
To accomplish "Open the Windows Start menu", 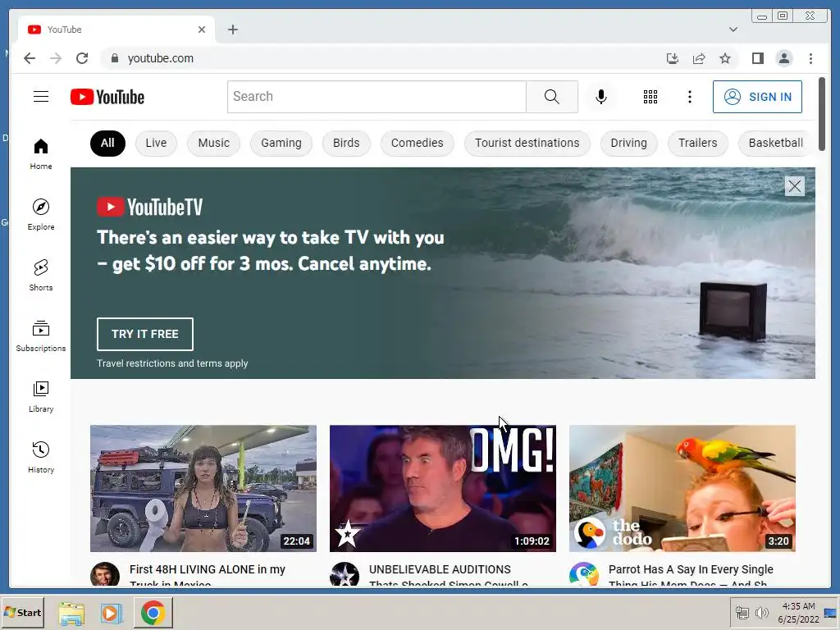I will pyautogui.click(x=22, y=612).
